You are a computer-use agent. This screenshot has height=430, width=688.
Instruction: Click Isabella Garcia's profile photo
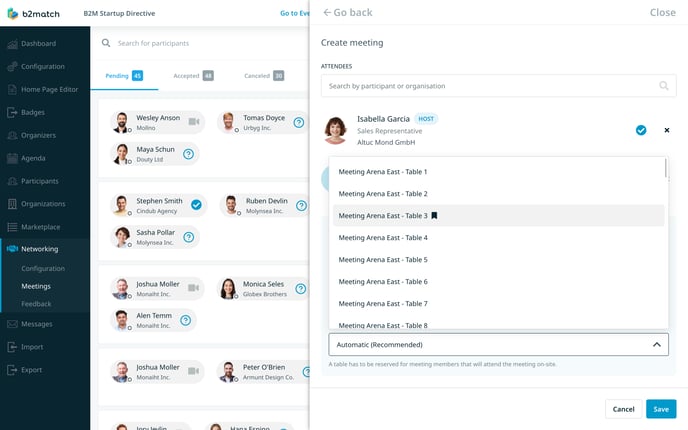[x=335, y=130]
